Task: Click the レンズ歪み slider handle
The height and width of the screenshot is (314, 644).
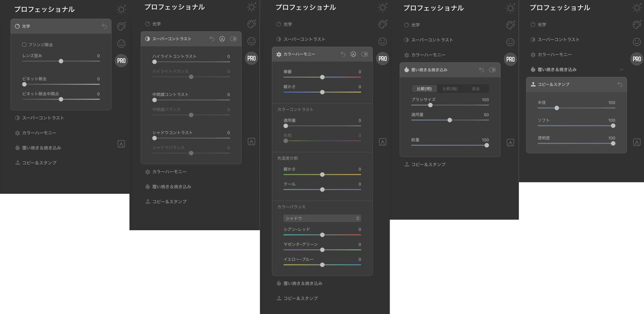Action: click(x=61, y=61)
